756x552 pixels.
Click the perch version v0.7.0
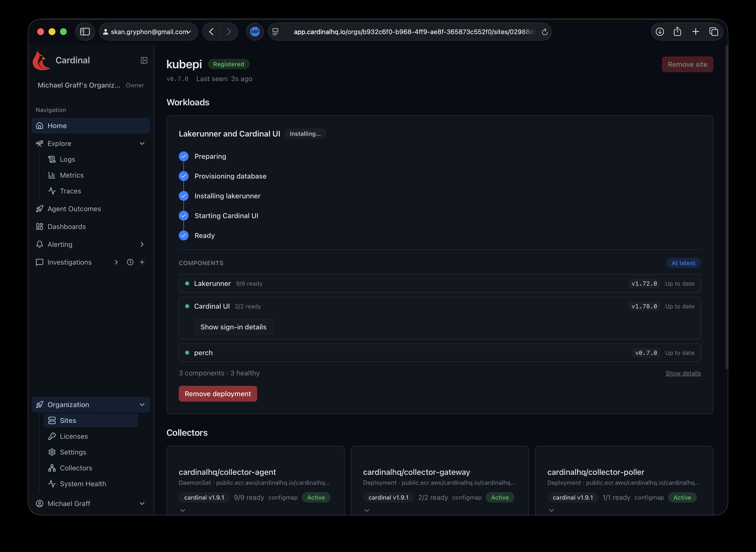[646, 353]
